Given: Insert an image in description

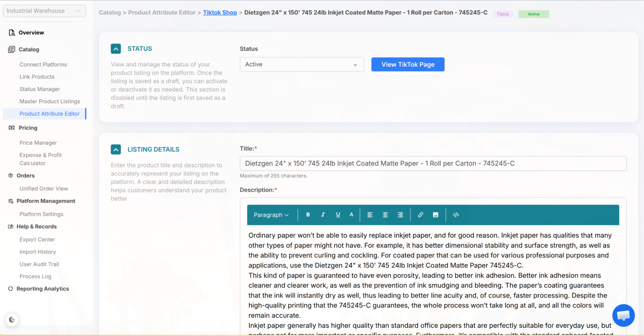Looking at the screenshot, I should pos(436,215).
